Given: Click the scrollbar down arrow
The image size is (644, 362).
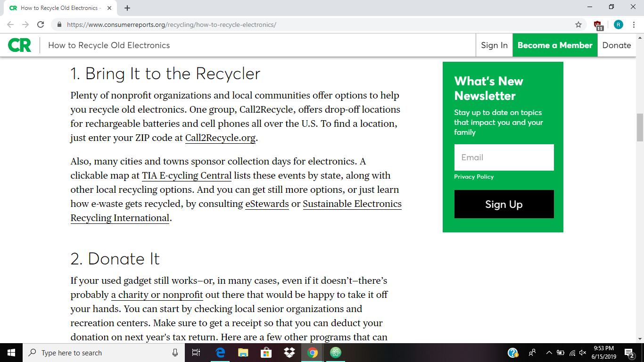Looking at the screenshot, I should (640, 338).
